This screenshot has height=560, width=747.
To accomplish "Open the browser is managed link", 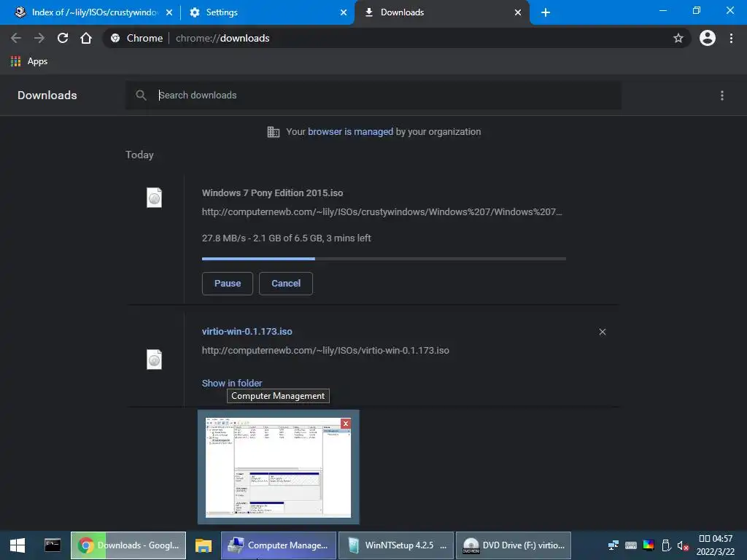I will click(350, 132).
